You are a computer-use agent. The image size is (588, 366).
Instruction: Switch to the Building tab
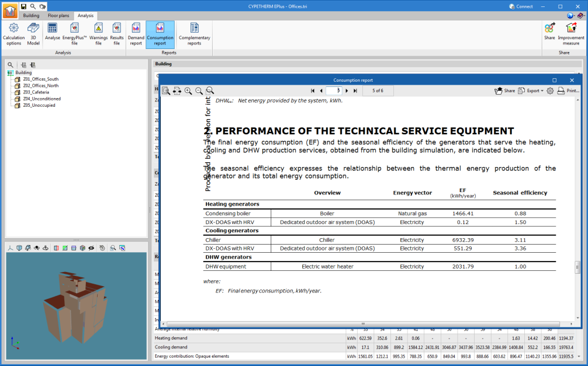click(31, 16)
